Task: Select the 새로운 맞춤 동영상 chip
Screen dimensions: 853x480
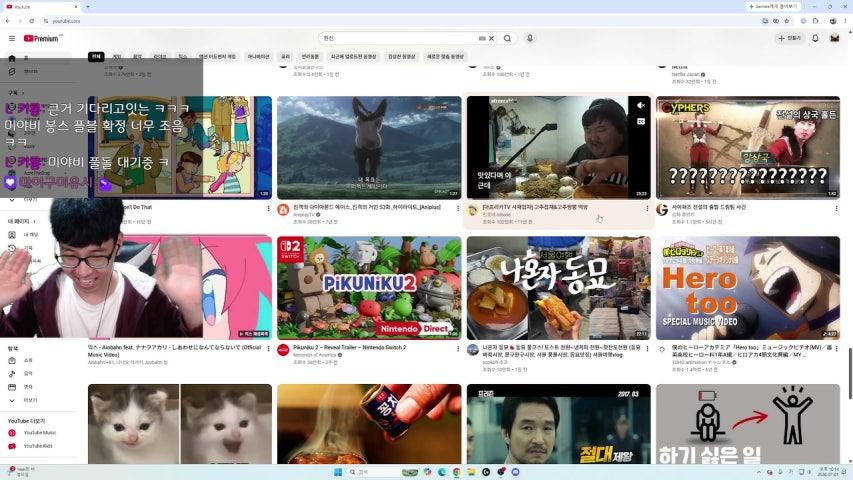Action: point(446,57)
